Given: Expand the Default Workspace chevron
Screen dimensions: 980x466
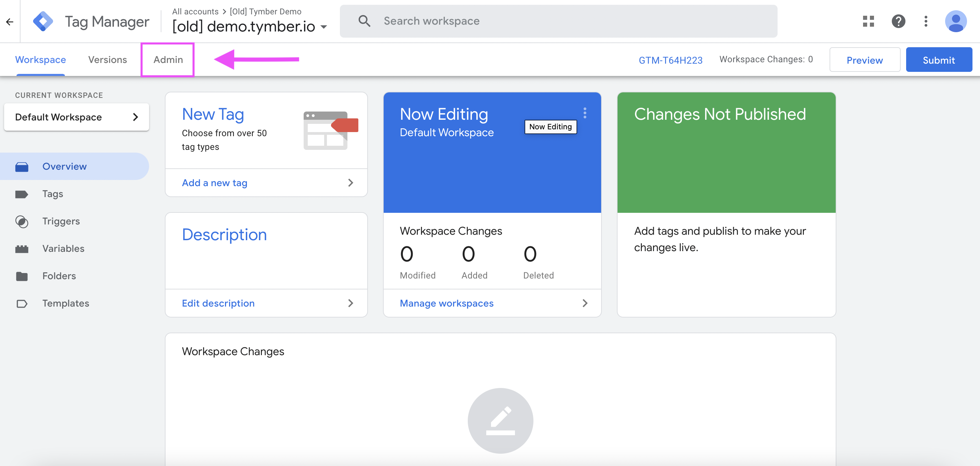Looking at the screenshot, I should pos(136,117).
